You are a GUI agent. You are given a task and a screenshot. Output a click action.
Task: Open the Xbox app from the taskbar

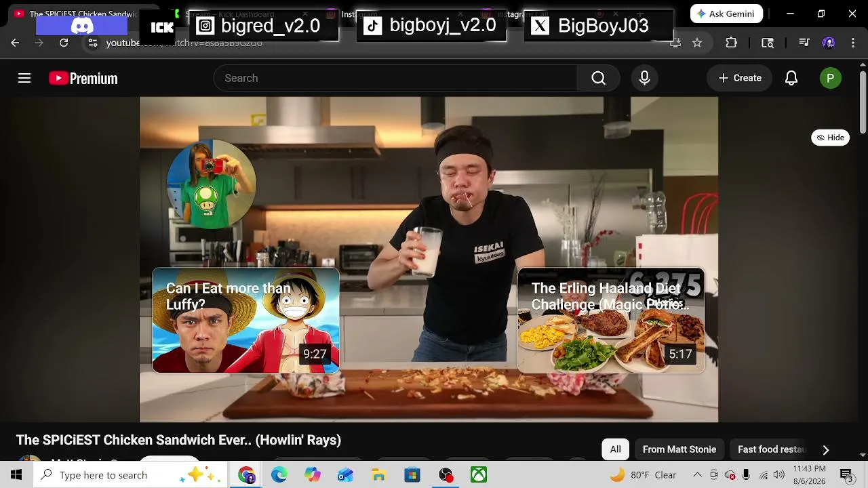pos(479,475)
